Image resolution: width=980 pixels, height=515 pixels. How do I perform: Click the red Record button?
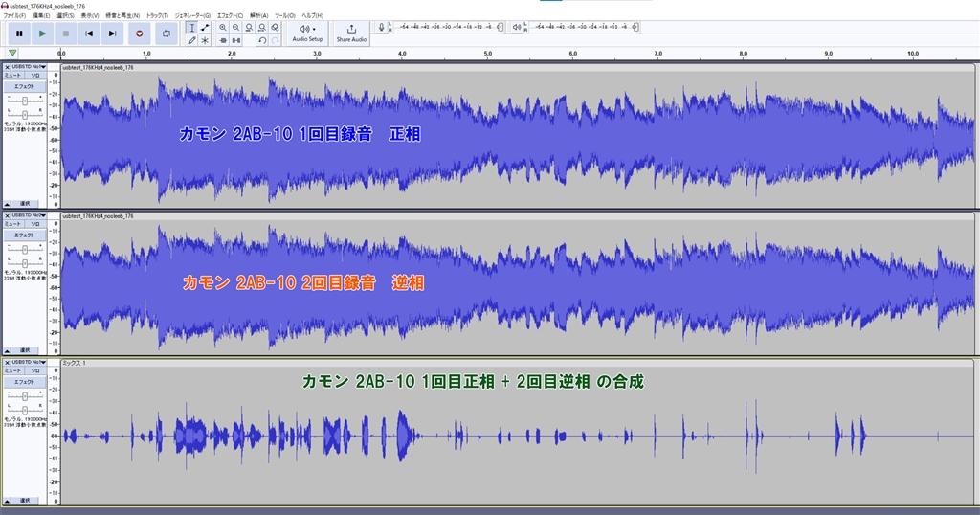(x=140, y=34)
